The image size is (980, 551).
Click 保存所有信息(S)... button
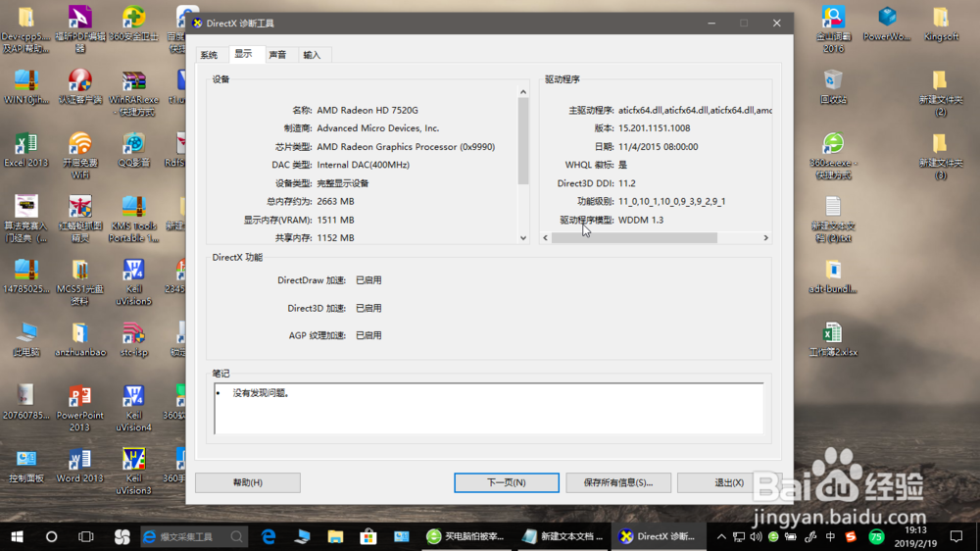click(618, 482)
